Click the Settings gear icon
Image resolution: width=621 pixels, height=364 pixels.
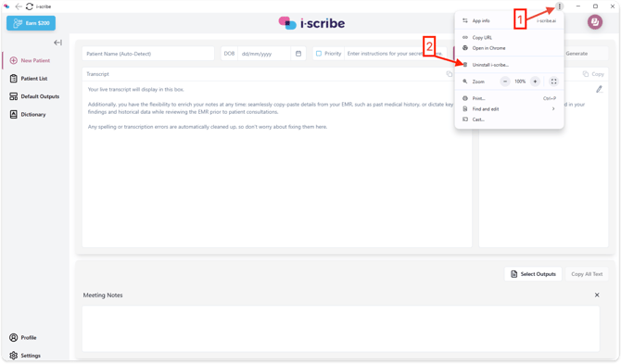[x=14, y=356]
